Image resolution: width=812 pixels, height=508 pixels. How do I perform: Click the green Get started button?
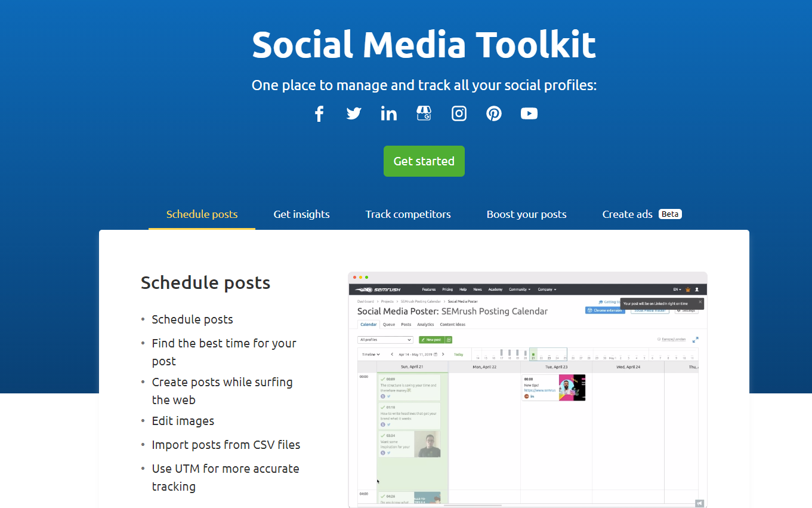click(x=424, y=161)
